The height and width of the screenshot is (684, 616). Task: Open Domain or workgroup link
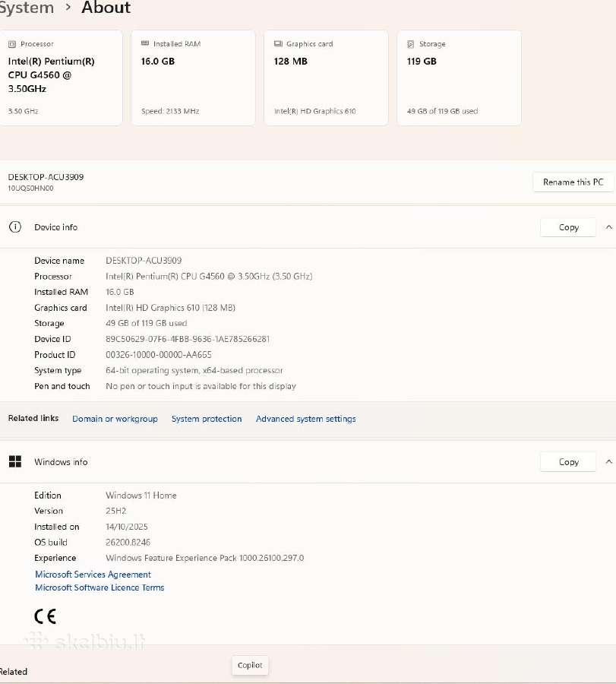coord(115,419)
